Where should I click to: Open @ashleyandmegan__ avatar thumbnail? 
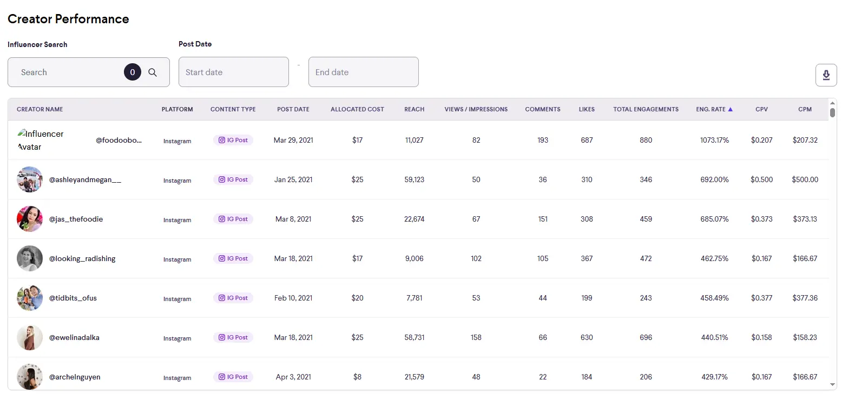coord(30,179)
